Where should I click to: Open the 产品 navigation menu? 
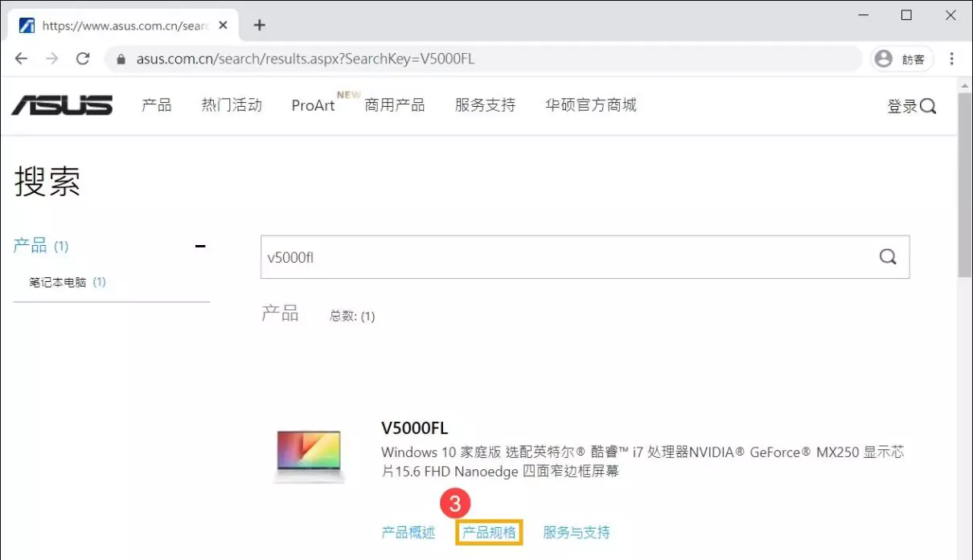pyautogui.click(x=156, y=105)
